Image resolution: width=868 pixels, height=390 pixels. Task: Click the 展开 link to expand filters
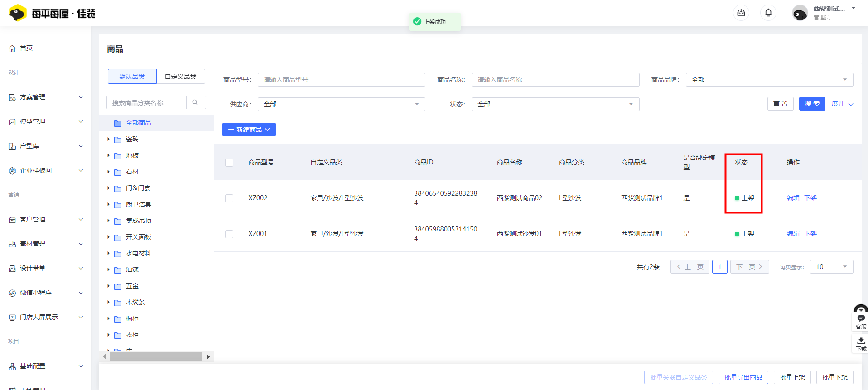[842, 104]
